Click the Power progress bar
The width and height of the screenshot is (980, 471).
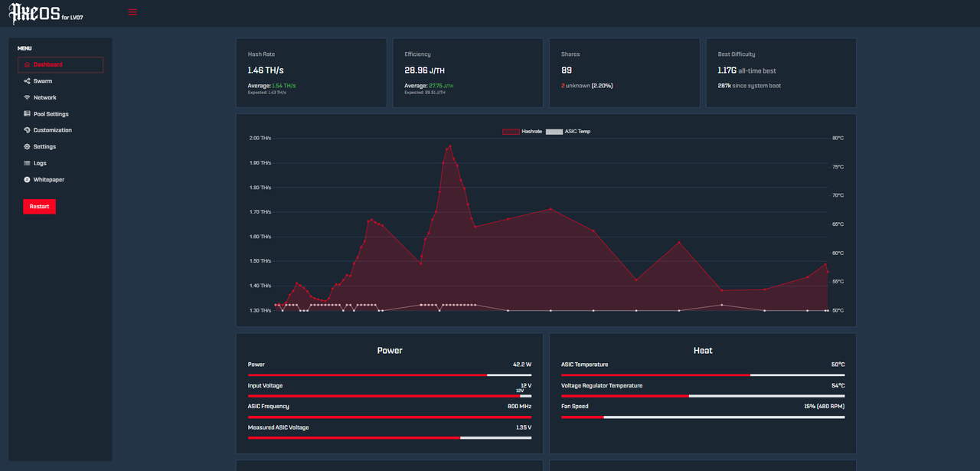(x=390, y=375)
